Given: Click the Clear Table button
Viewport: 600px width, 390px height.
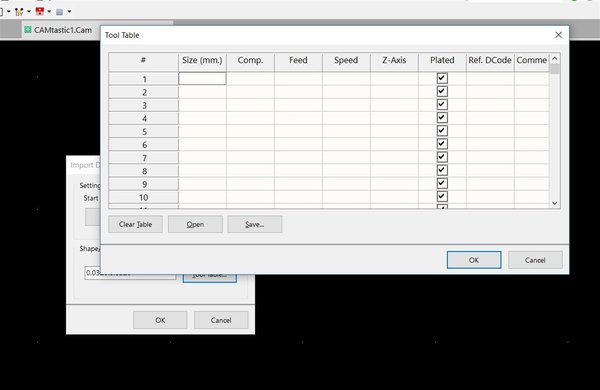Looking at the screenshot, I should pos(135,224).
